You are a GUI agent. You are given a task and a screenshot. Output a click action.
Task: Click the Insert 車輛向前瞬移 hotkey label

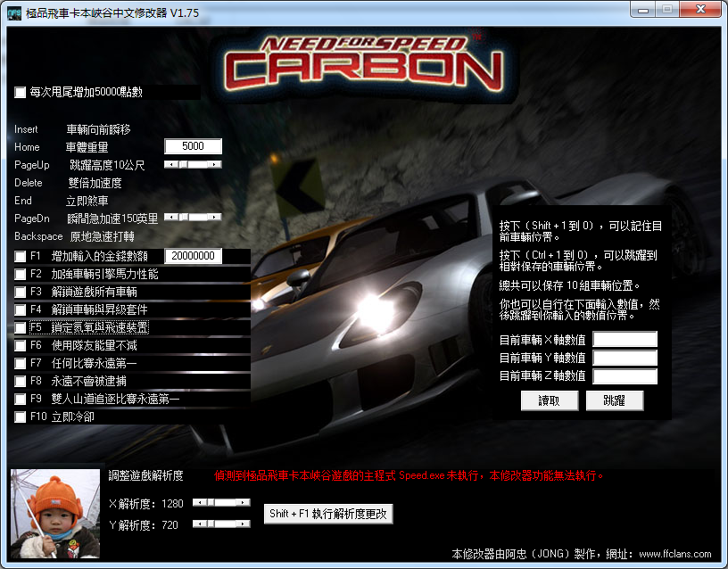point(72,129)
